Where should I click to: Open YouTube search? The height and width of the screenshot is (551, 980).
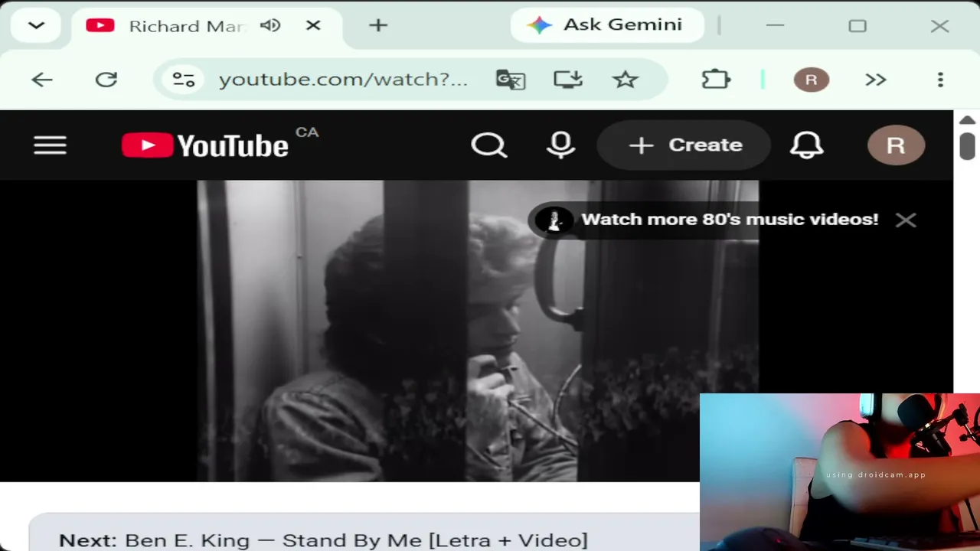(x=489, y=145)
